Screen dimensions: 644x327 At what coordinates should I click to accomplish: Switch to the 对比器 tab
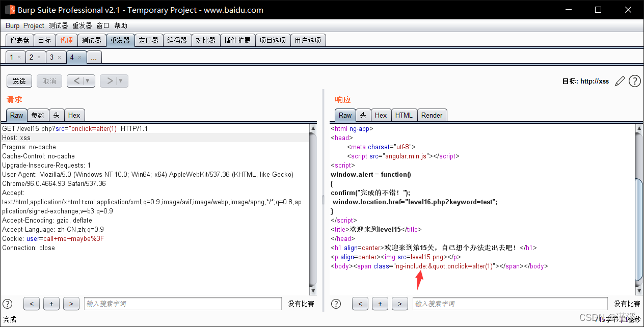point(206,40)
